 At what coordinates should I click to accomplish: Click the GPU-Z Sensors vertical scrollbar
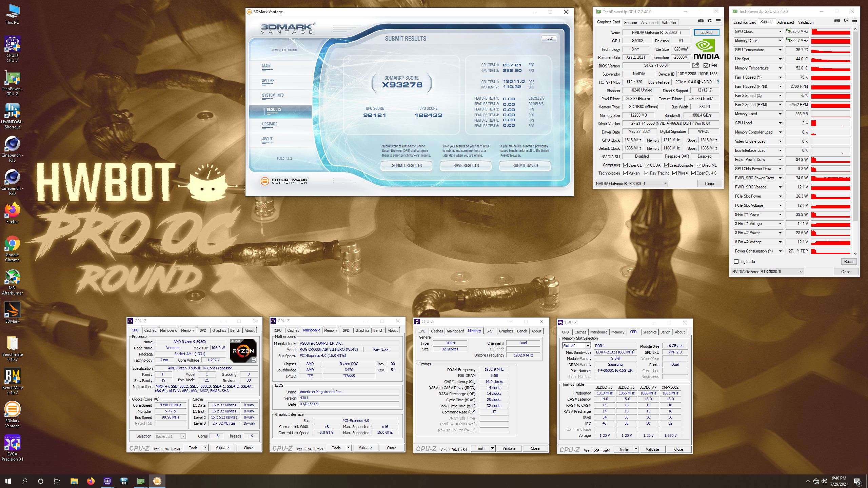pyautogui.click(x=855, y=141)
